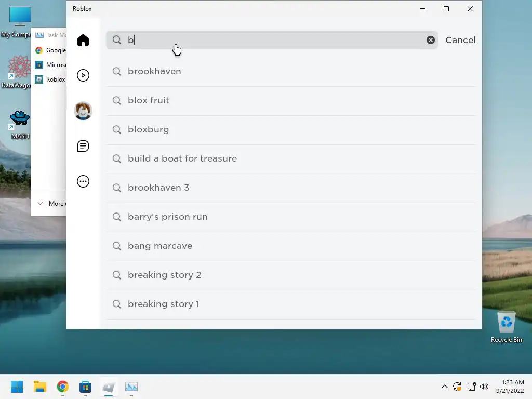The image size is (532, 399).
Task: Click the magnifier icon in search bar
Action: coord(117,39)
